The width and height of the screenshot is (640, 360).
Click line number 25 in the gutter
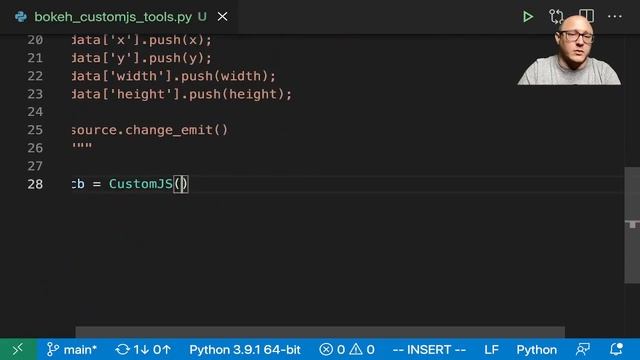point(35,130)
